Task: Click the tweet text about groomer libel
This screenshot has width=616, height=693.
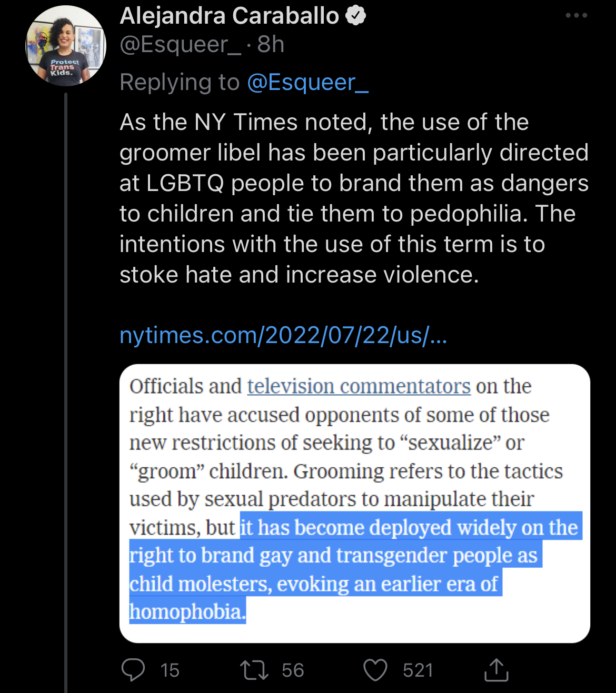Action: pyautogui.click(x=353, y=198)
